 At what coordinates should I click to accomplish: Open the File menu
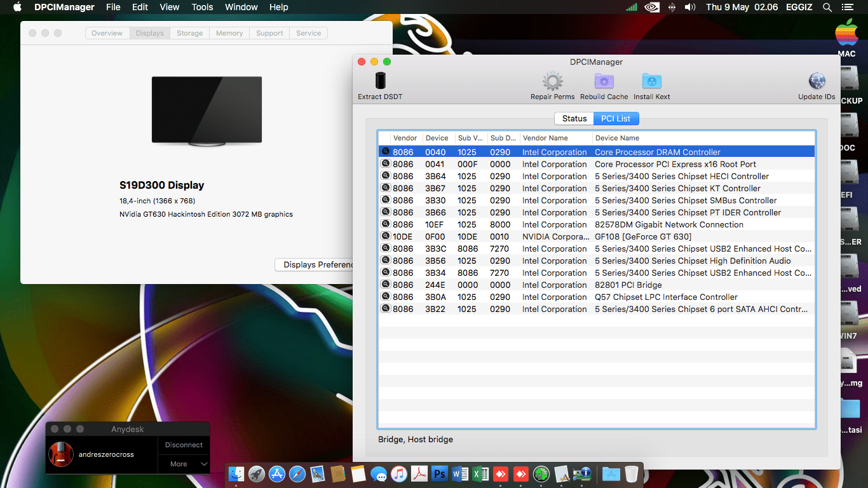pos(113,7)
